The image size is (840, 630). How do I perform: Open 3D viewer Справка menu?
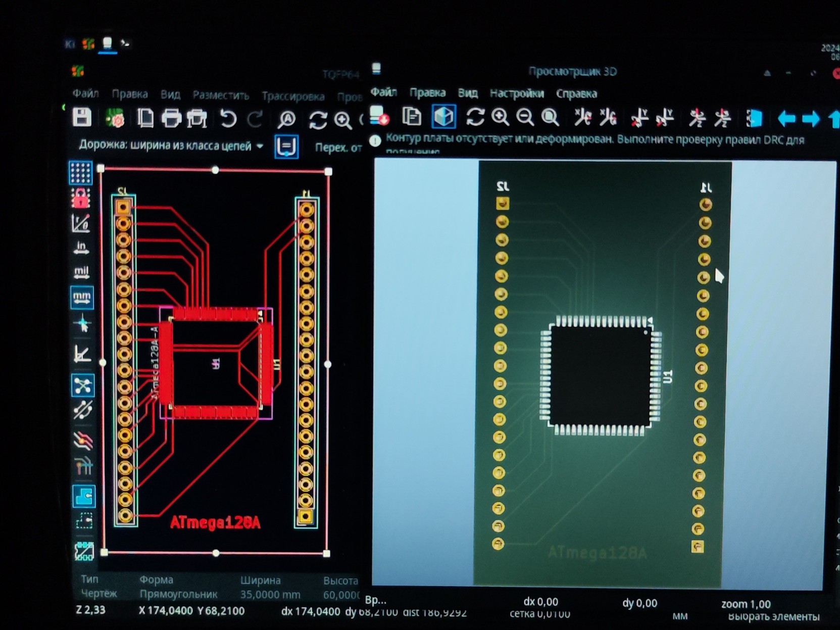[576, 94]
